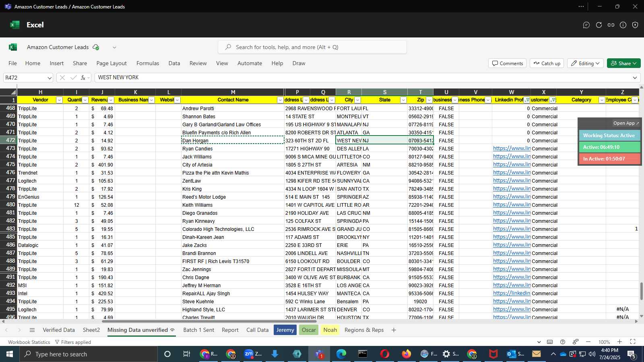Open Windows Task View icon
The image size is (644, 362).
(x=186, y=354)
